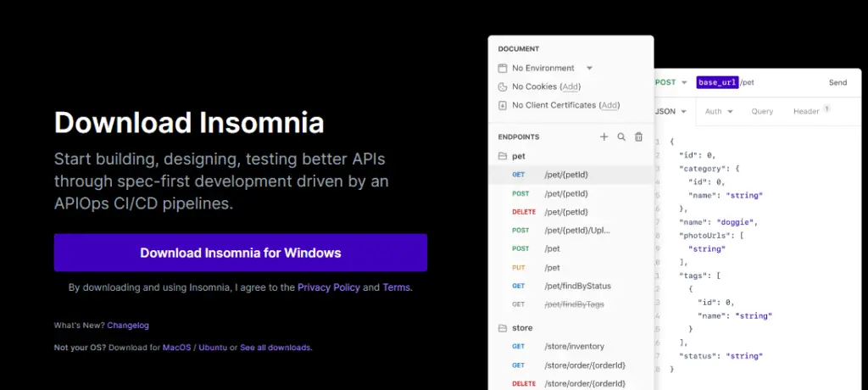Open the Terms link
This screenshot has width=868, height=390.
coord(397,287)
